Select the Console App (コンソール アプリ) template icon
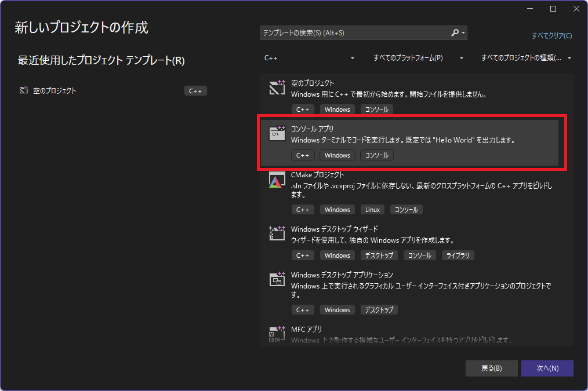The height and width of the screenshot is (391, 588). pos(277,133)
